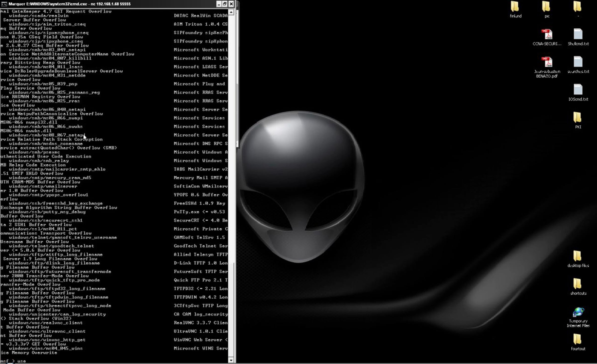Click windows/smtp/mercury_cram_md5 text
Viewport: 597px width, 364px height.
pos(50,178)
